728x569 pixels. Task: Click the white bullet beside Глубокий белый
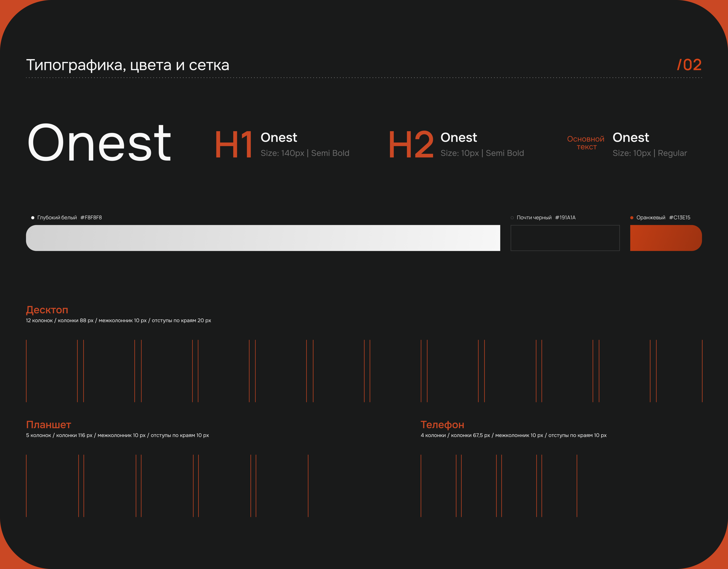(33, 218)
